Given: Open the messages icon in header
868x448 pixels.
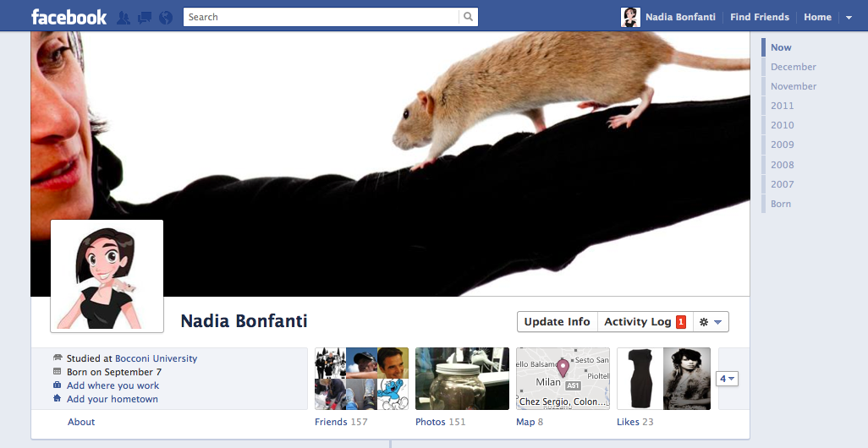Looking at the screenshot, I should 145,17.
